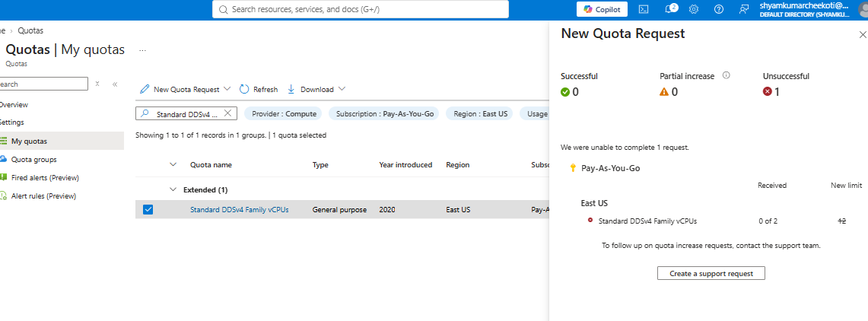Click the 0 of 2 received value
The image size is (868, 321).
[x=768, y=221]
